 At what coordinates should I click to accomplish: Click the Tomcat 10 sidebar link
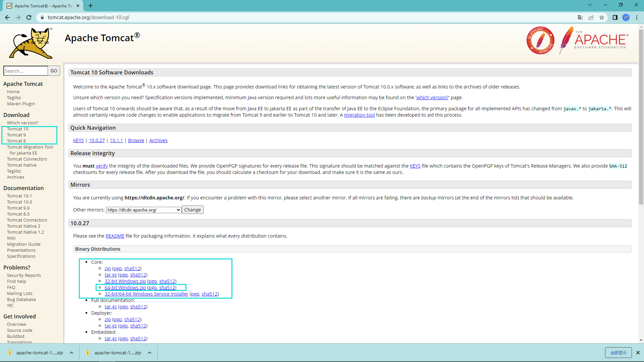(18, 129)
